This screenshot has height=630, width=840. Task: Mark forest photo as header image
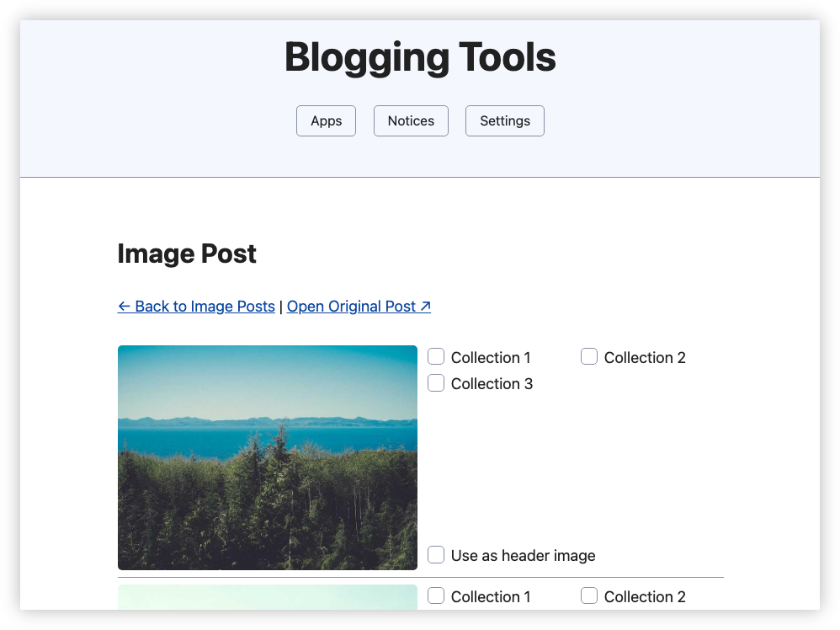coord(436,554)
